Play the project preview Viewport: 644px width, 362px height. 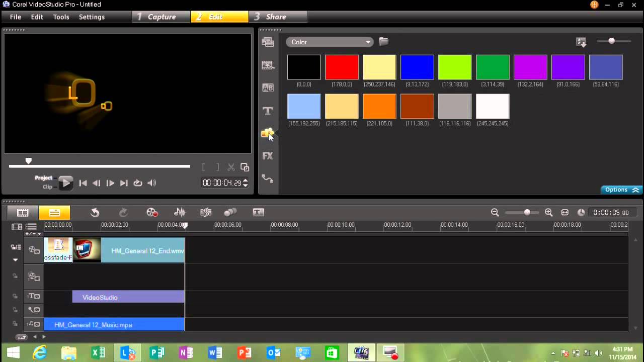coord(65,183)
